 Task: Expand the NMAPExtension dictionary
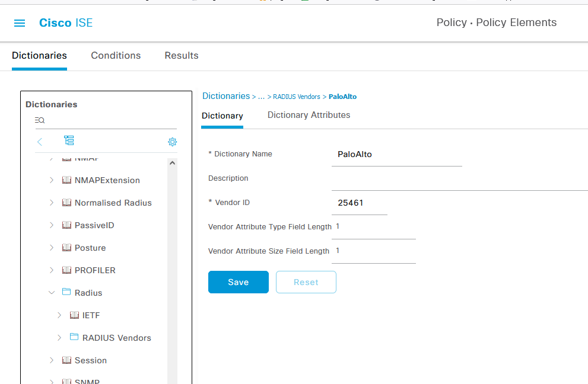click(x=52, y=180)
